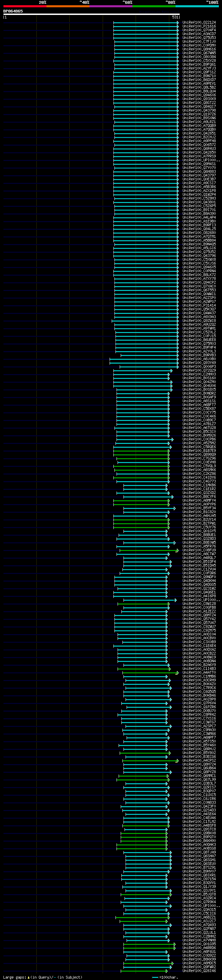Select the UniRef100_A0BSG8 label
The height and width of the screenshot is (980, 222).
[199, 848]
